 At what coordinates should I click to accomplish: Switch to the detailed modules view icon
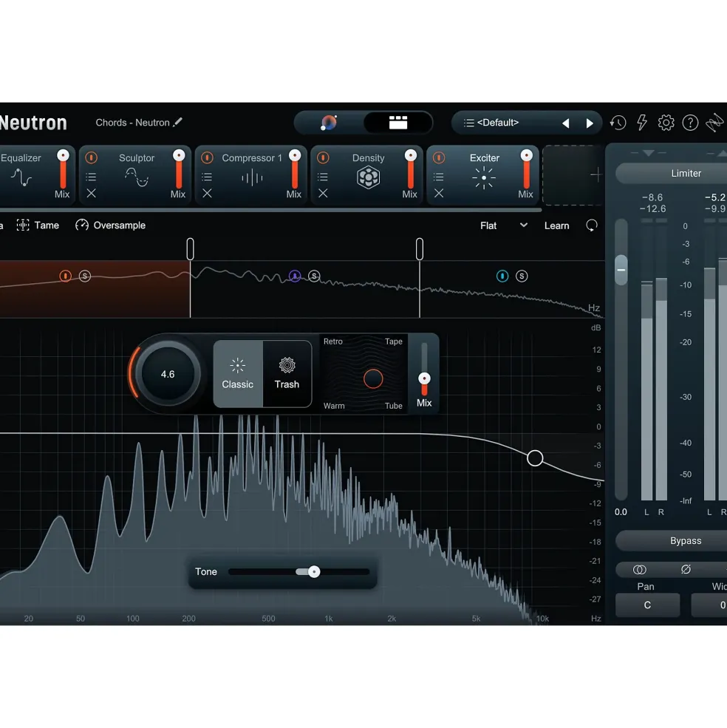coord(397,123)
